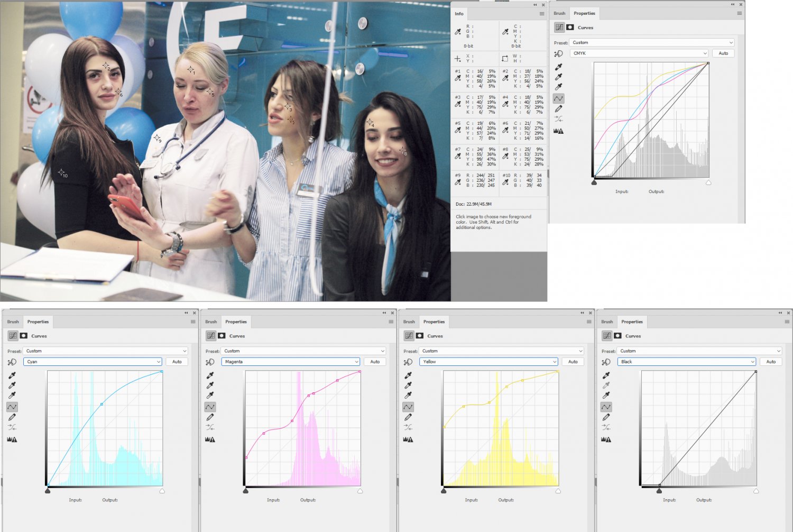Open the Info panel options menu icon
Screen dimensions: 793x532
(x=542, y=14)
